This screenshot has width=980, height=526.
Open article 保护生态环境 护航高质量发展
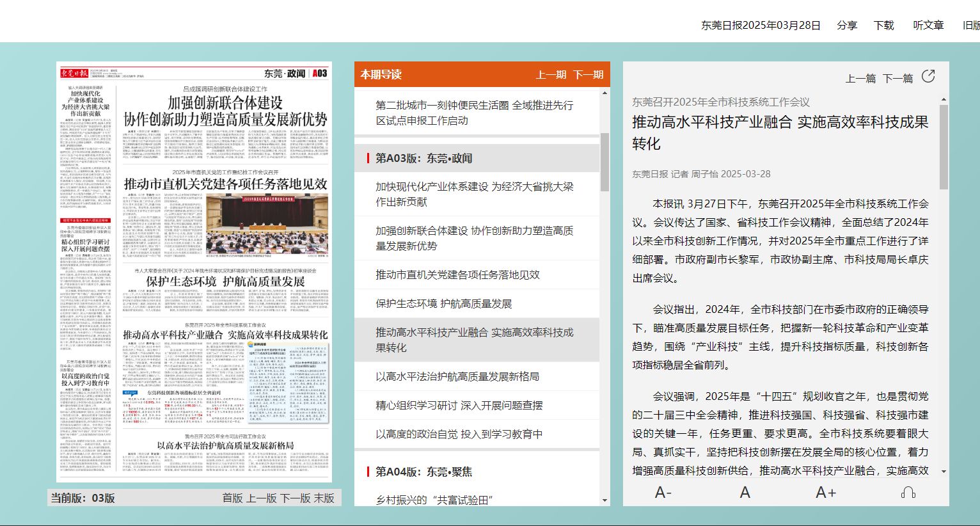[x=443, y=303]
